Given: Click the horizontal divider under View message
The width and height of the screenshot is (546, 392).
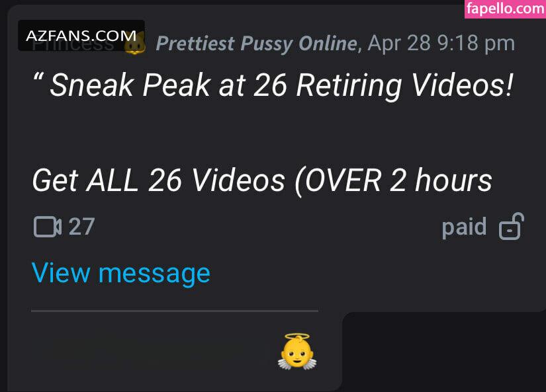Looking at the screenshot, I should click(x=175, y=311).
